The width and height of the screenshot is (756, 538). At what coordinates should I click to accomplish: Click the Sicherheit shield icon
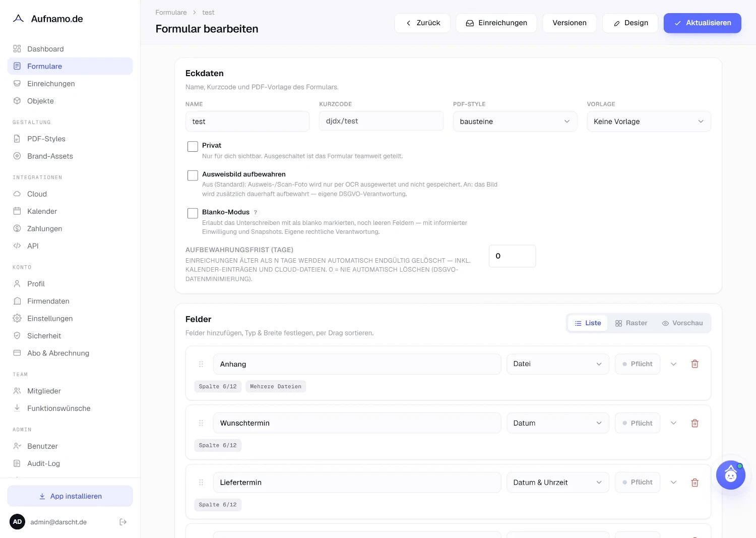pos(17,336)
